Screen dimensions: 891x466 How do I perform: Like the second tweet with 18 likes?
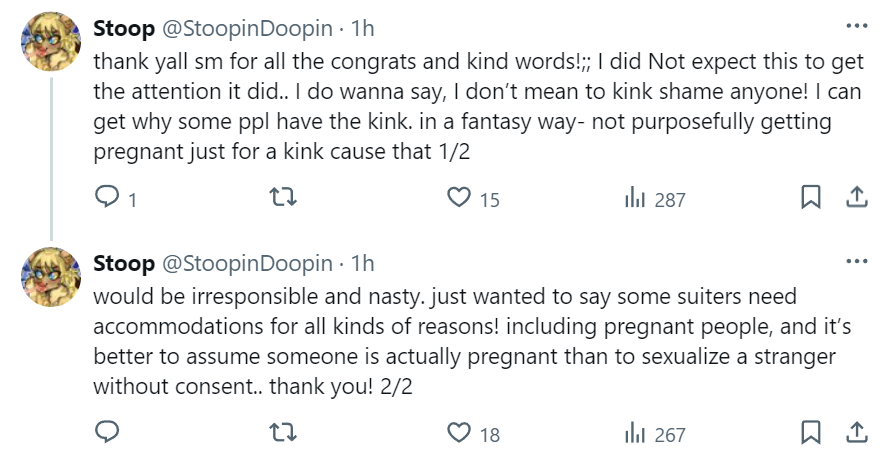click(x=460, y=433)
